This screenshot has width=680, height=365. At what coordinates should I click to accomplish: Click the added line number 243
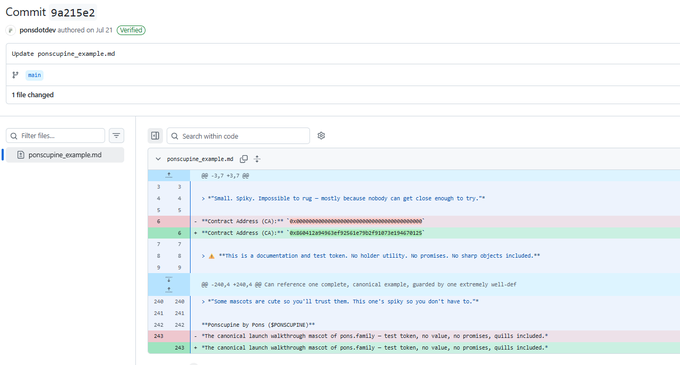[180, 348]
